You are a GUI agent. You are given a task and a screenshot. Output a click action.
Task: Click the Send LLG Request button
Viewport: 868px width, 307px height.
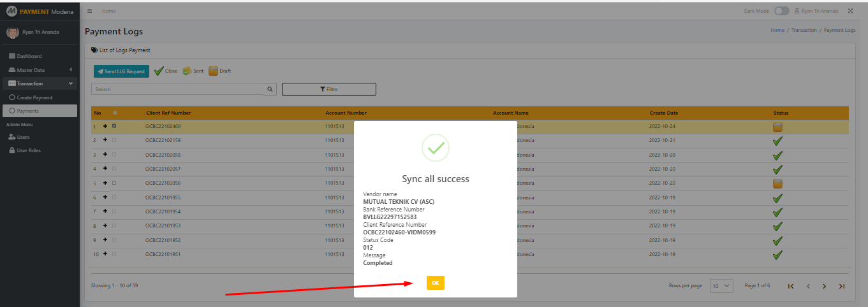(121, 71)
